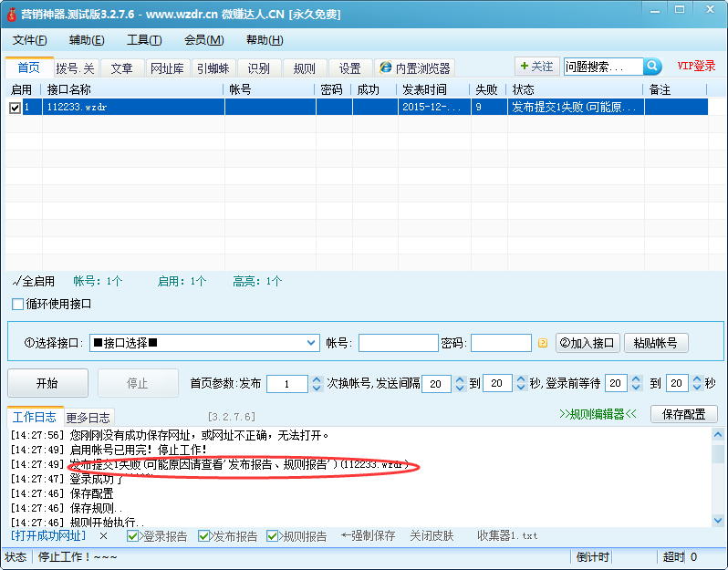
Task: Toggle the √全启用 option
Action: [33, 281]
